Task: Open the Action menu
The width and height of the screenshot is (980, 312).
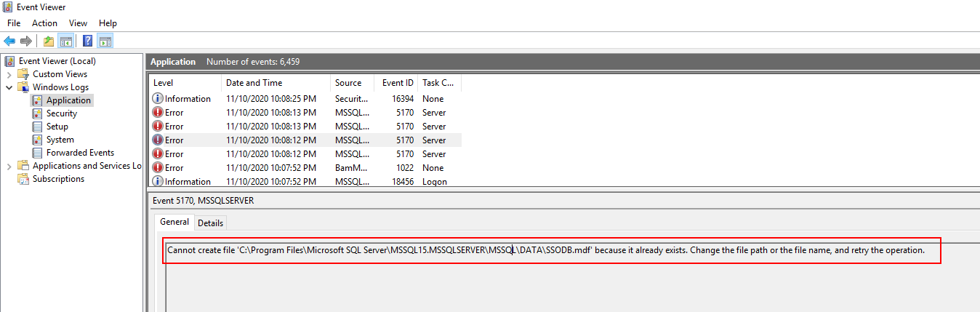Action: tap(44, 23)
